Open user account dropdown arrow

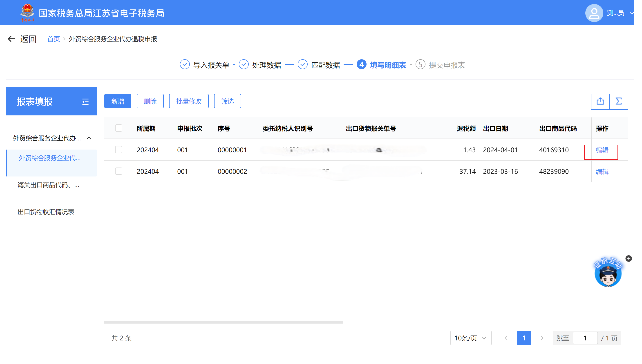(x=631, y=13)
